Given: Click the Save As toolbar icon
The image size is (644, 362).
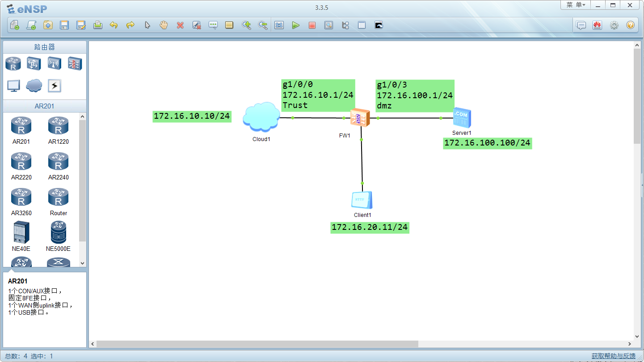Looking at the screenshot, I should pos(81,25).
